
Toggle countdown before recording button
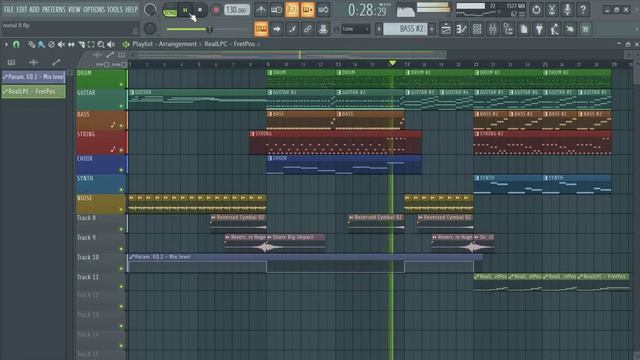point(292,9)
